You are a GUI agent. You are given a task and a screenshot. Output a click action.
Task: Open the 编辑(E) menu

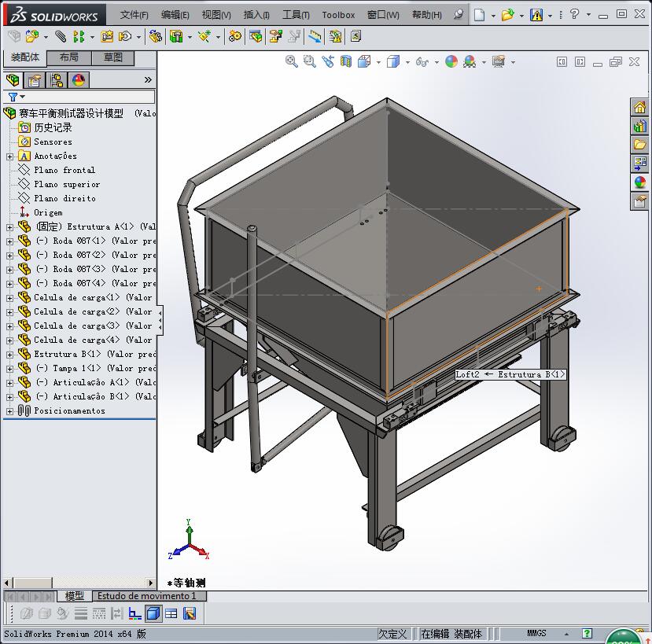[x=175, y=15]
